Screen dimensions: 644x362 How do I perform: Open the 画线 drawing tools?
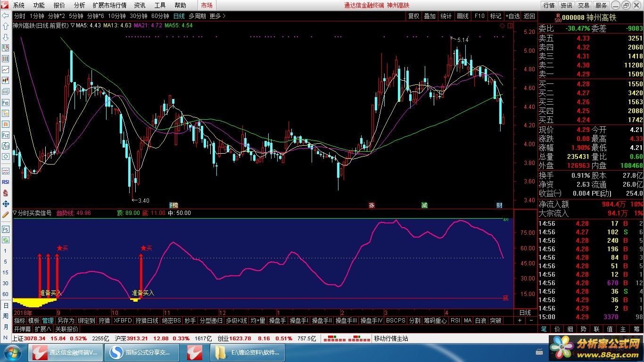pyautogui.click(x=462, y=16)
